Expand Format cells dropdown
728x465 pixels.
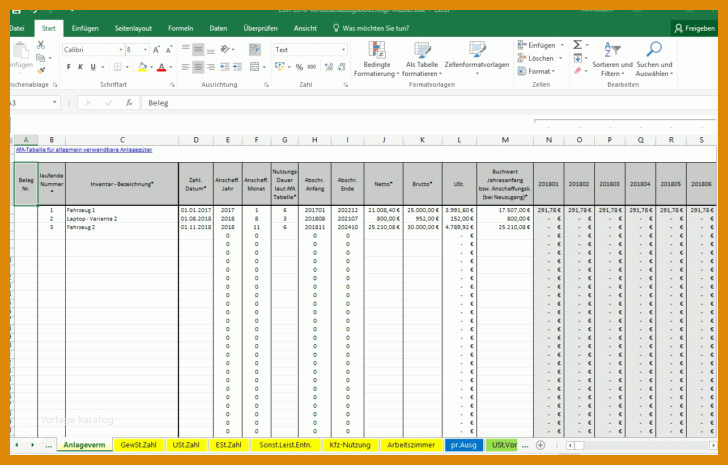pos(553,71)
